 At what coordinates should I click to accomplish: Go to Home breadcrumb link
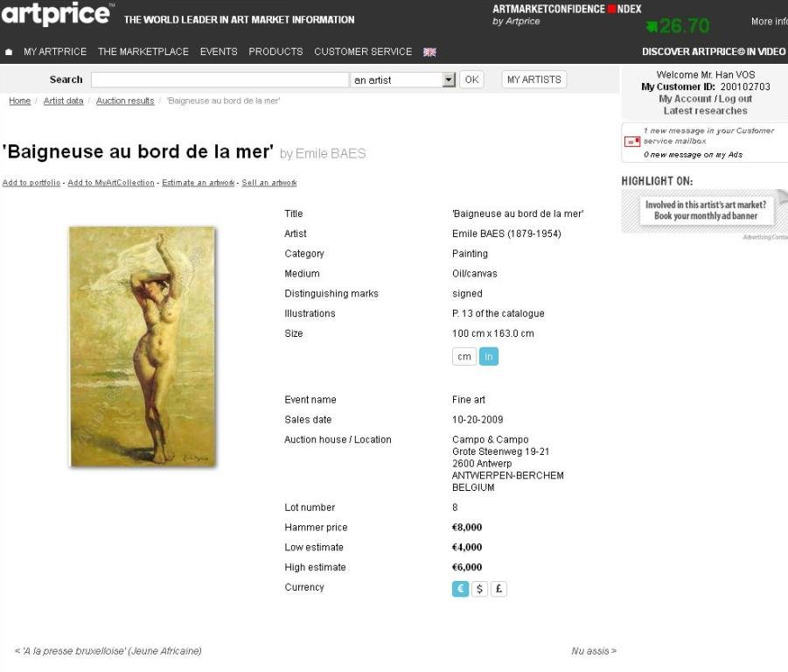(x=19, y=101)
